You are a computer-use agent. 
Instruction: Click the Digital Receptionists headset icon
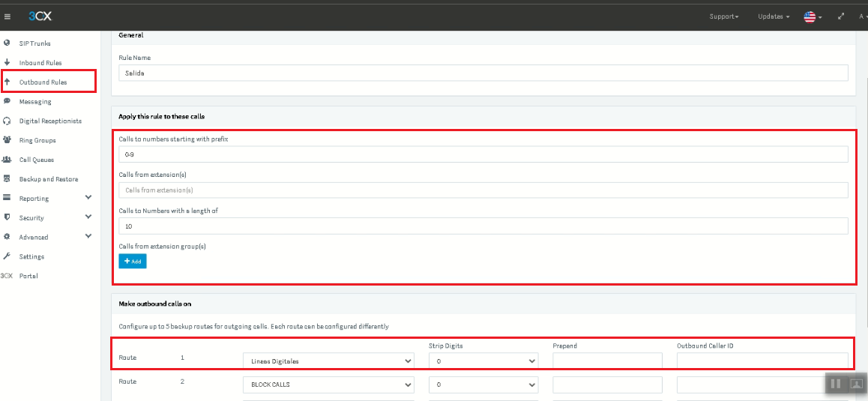7,121
